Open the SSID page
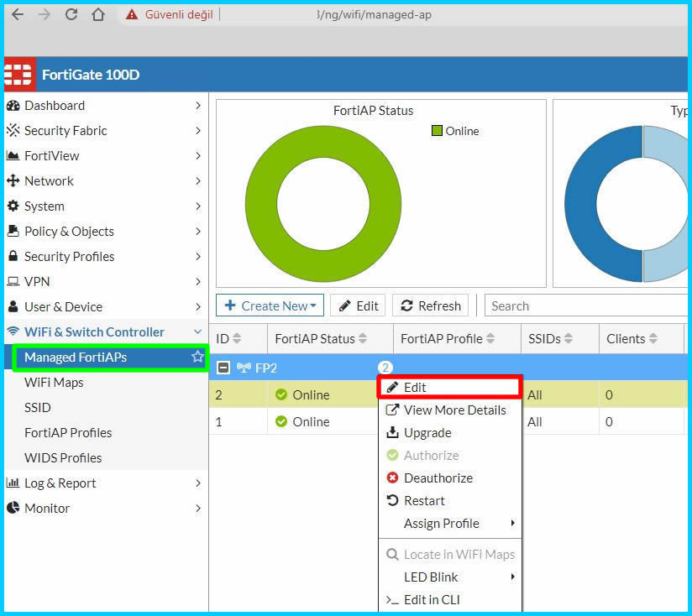The height and width of the screenshot is (616, 692). 38,407
